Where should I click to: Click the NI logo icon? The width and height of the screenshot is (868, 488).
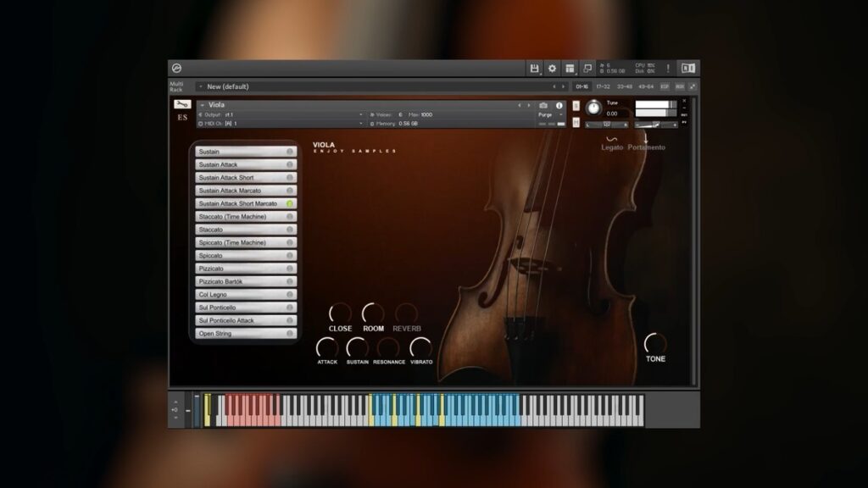tap(688, 68)
